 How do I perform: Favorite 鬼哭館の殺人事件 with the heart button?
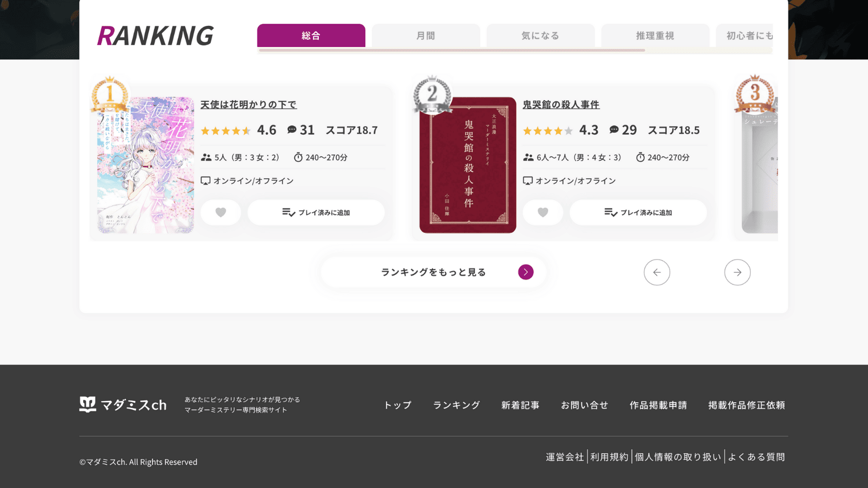pos(542,212)
